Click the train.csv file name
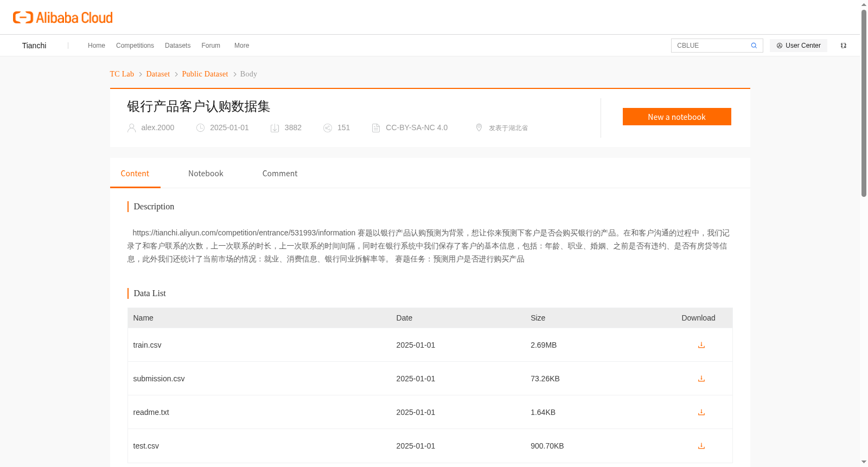The height and width of the screenshot is (467, 868). [x=148, y=345]
